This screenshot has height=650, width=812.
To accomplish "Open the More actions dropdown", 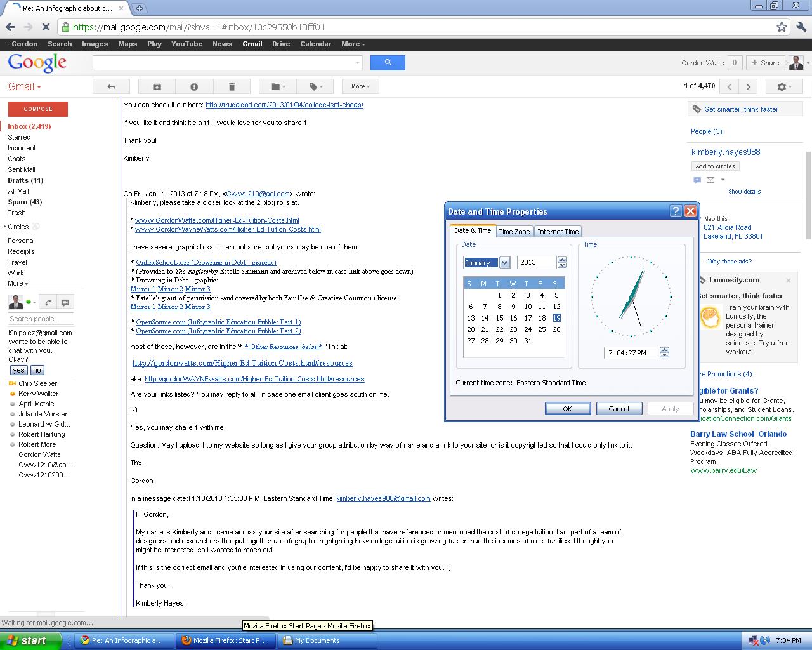I will pos(360,86).
